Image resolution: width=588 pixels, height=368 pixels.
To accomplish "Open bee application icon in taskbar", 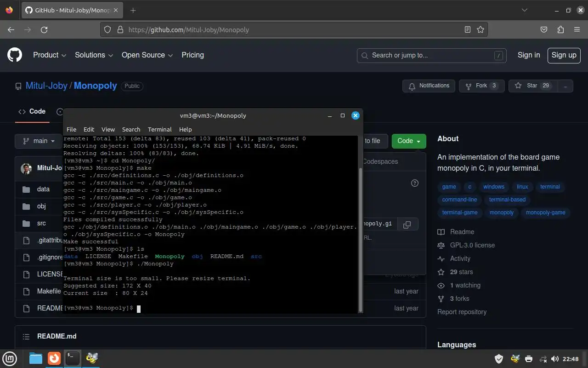I will 91,358.
